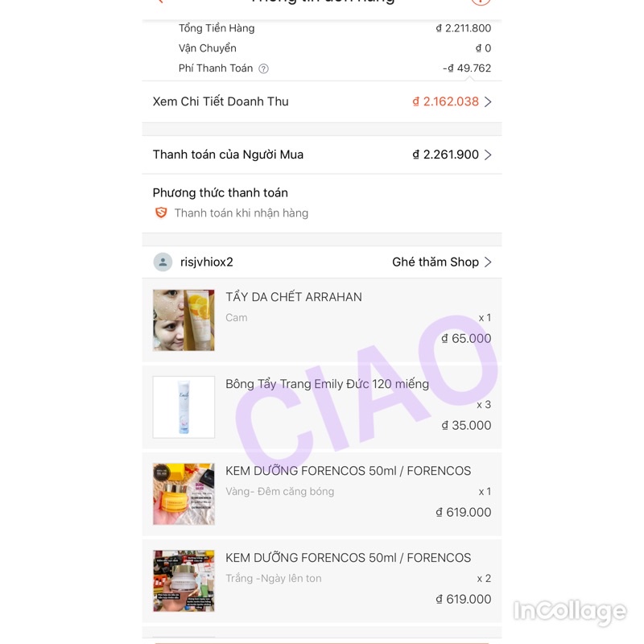
Task: Tap the orange Shopee Guarantee shield icon
Action: pyautogui.click(x=161, y=213)
